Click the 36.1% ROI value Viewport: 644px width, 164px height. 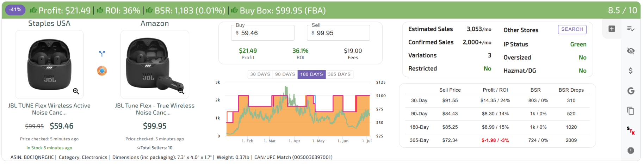pos(300,51)
